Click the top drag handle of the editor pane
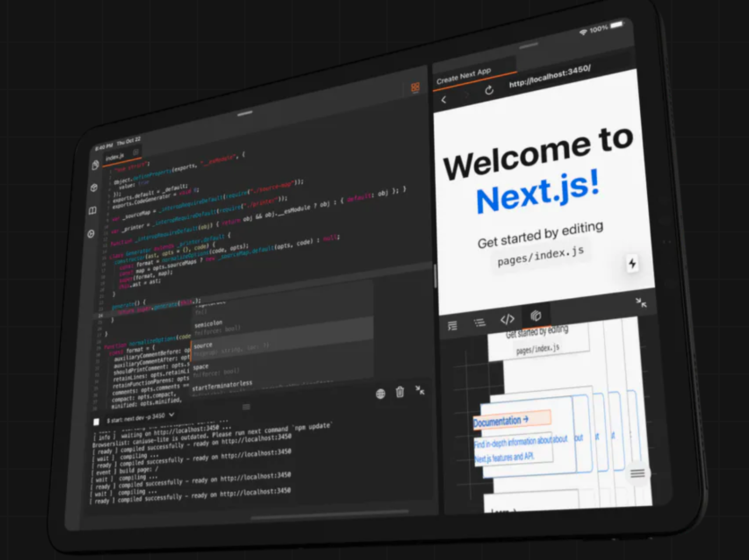This screenshot has width=749, height=560. pyautogui.click(x=245, y=114)
